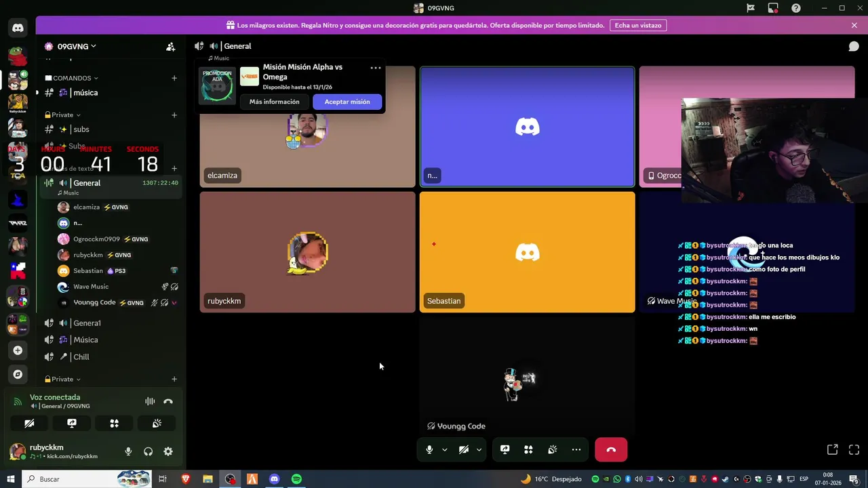Image resolution: width=868 pixels, height=488 pixels.
Task: Open activities in the left voice panel
Action: pyautogui.click(x=114, y=423)
